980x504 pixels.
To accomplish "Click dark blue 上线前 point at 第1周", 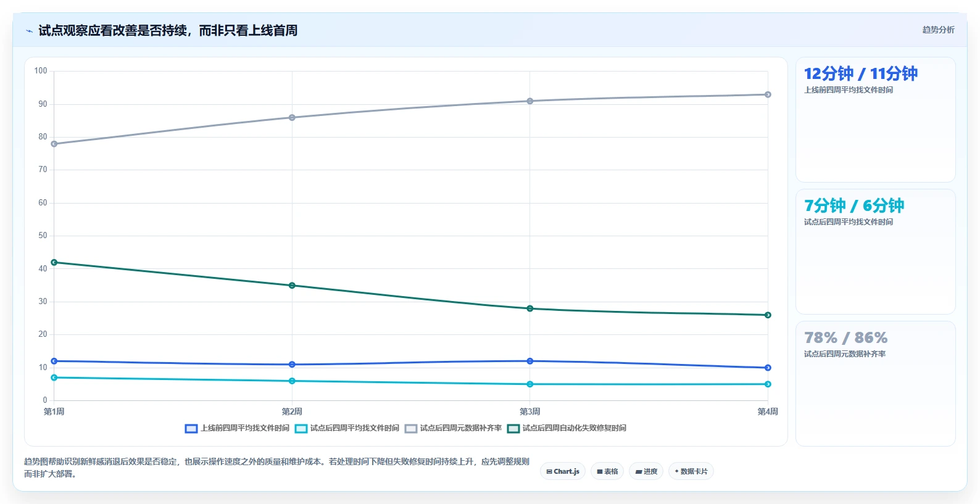I will 54,361.
